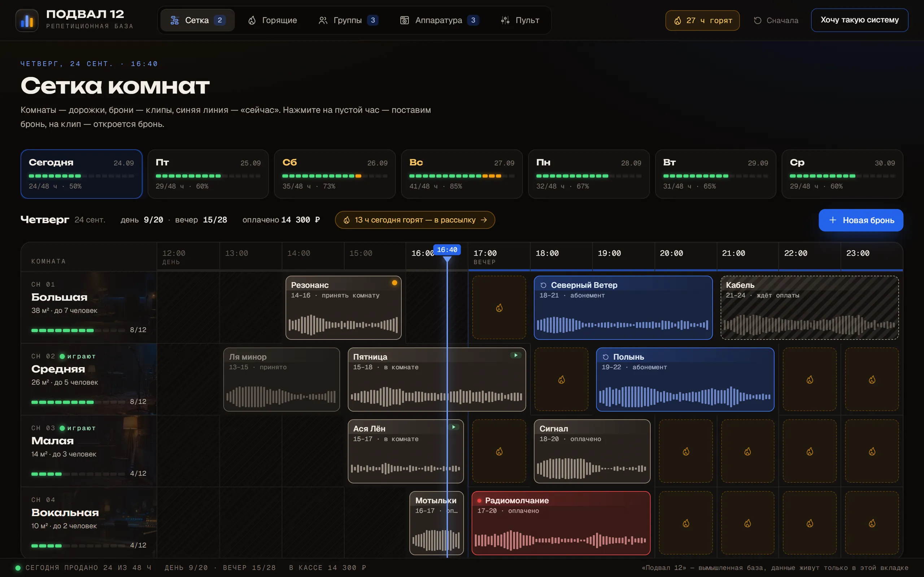The width and height of the screenshot is (924, 577).
Task: Switch to the Аппаратура tab
Action: click(x=440, y=20)
